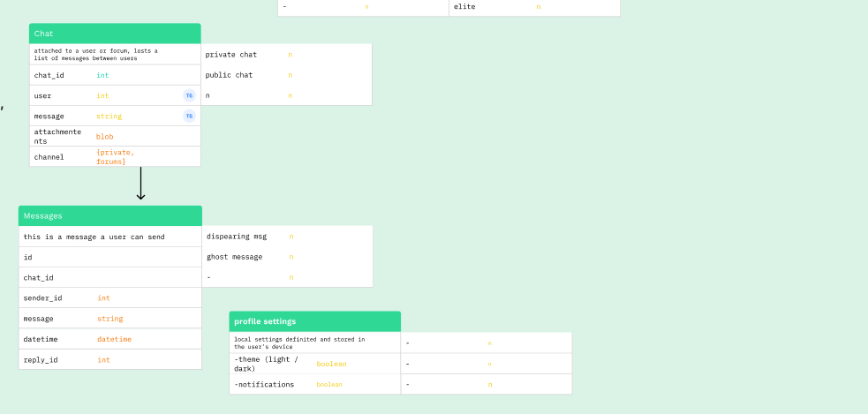
Task: Click the n value beside 'private chat'
Action: 291,55
